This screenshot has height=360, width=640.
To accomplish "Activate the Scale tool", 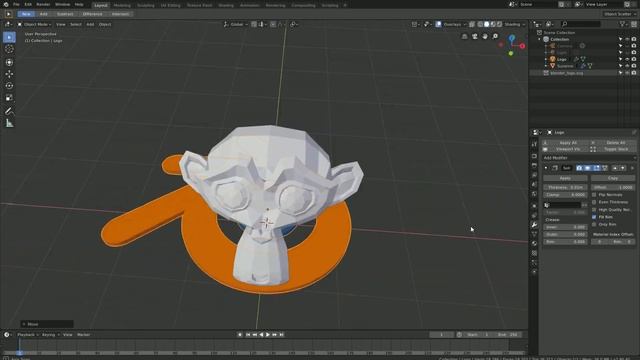I will 9,98.
